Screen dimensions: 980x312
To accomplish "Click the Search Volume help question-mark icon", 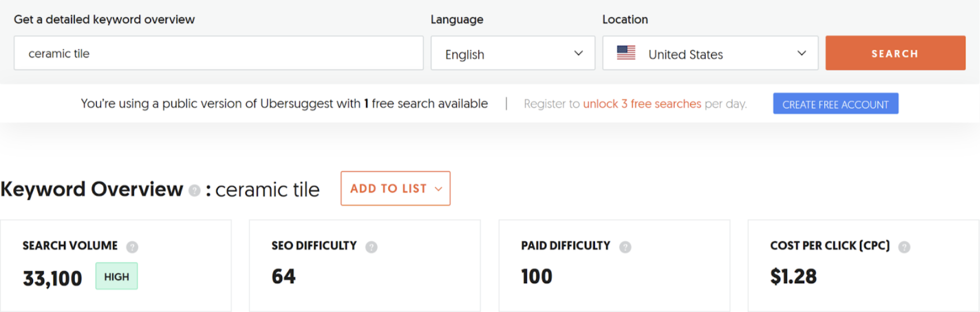I will pos(132,247).
